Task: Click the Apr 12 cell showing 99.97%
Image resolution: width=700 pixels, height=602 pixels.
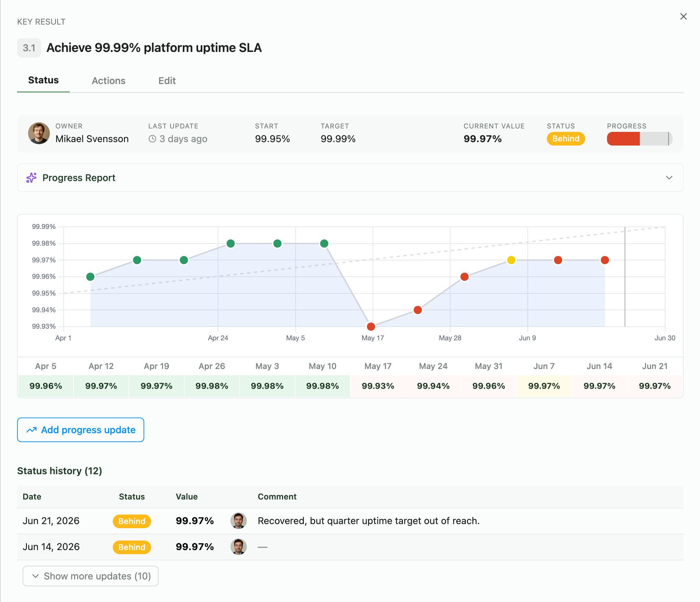Action: (x=101, y=386)
